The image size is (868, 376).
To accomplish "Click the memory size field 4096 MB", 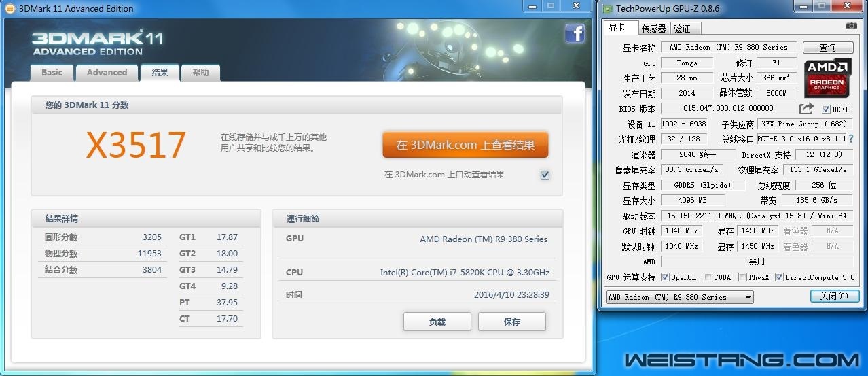I will [693, 201].
